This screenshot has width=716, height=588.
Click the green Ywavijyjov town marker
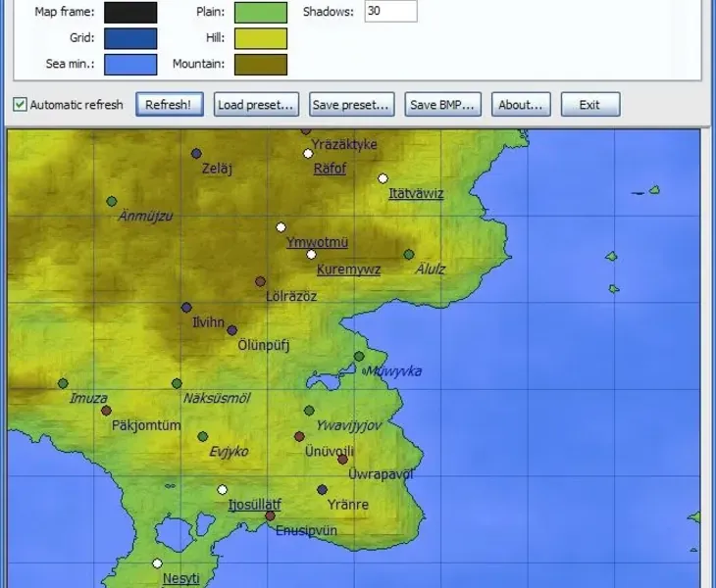(x=309, y=411)
